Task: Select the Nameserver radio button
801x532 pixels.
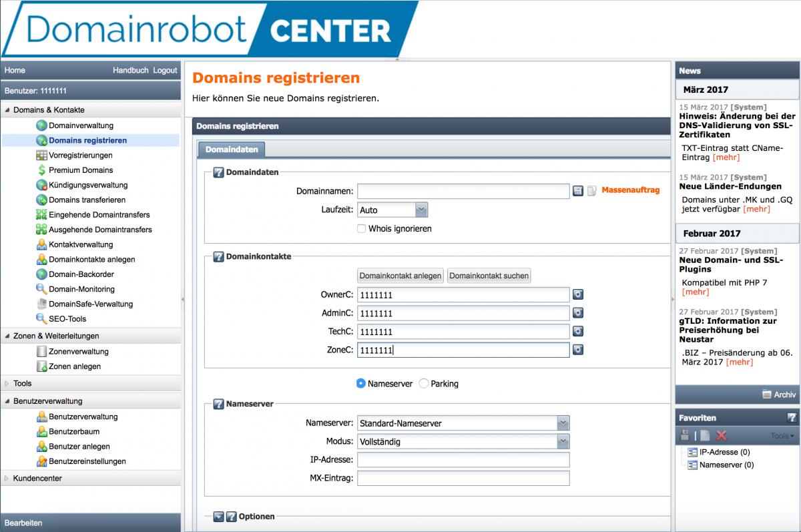Action: pyautogui.click(x=361, y=384)
